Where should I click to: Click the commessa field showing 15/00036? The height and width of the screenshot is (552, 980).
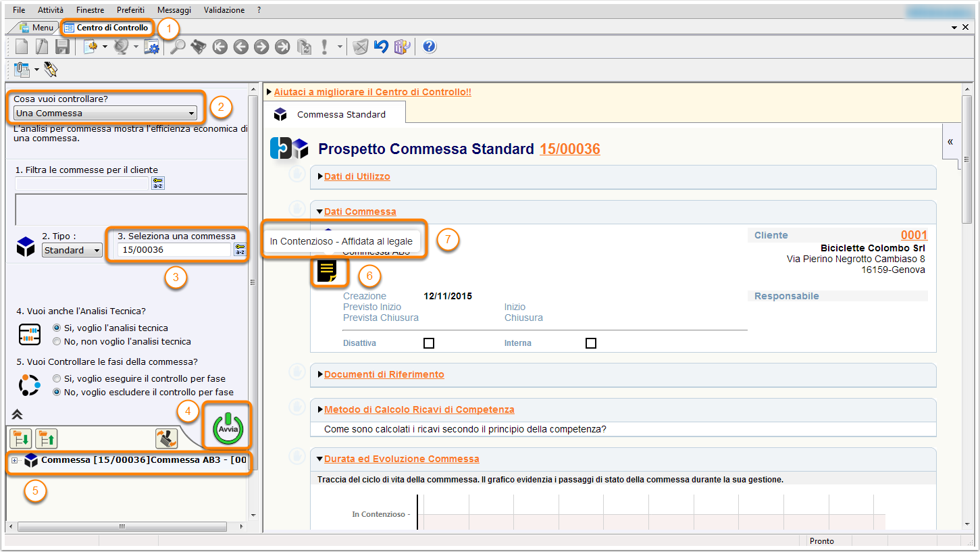click(174, 250)
